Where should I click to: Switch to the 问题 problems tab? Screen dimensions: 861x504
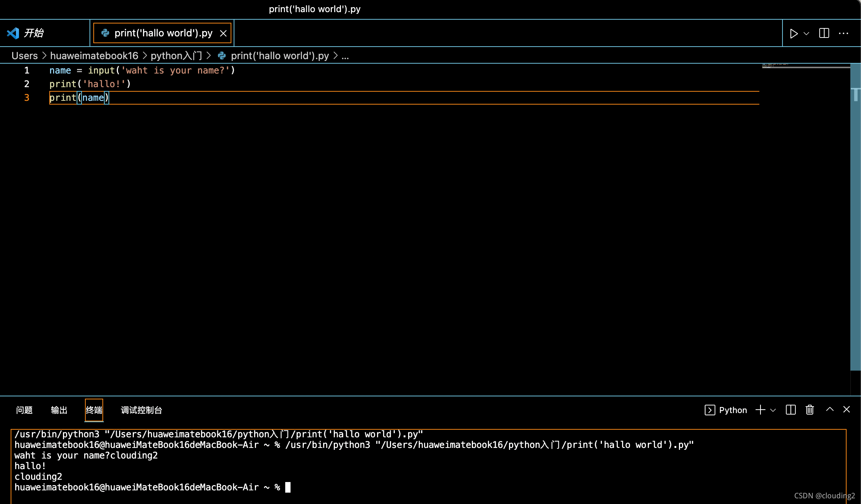coord(24,410)
